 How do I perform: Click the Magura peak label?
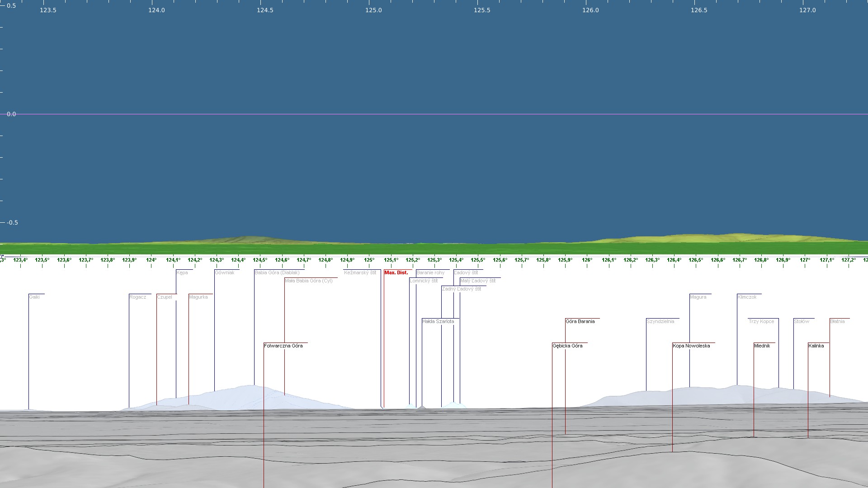click(x=698, y=297)
